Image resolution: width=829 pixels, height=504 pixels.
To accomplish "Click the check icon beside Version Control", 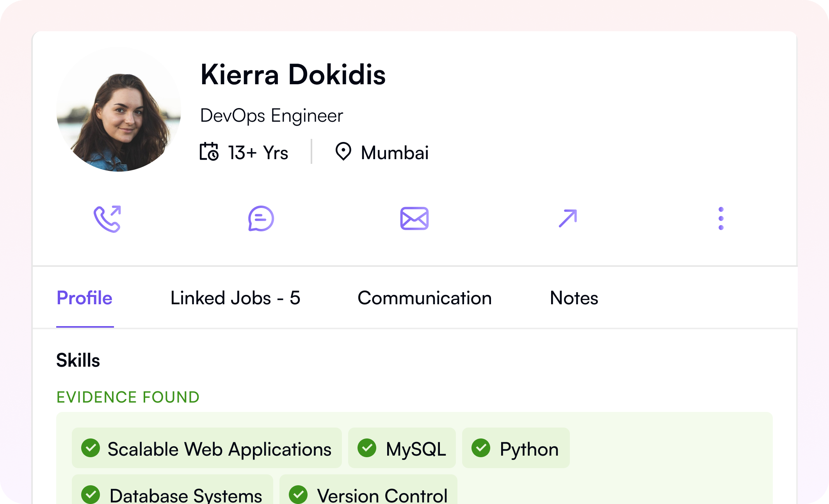I will pos(298,494).
